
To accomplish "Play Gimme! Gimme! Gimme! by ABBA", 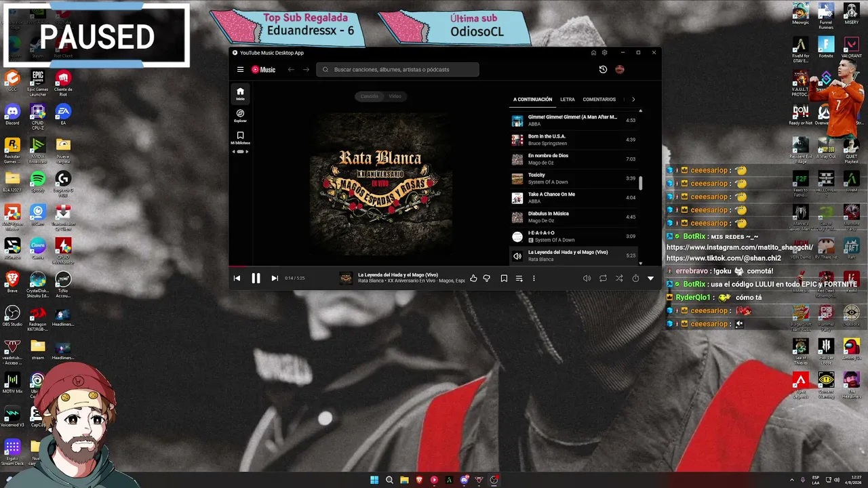I will point(574,121).
